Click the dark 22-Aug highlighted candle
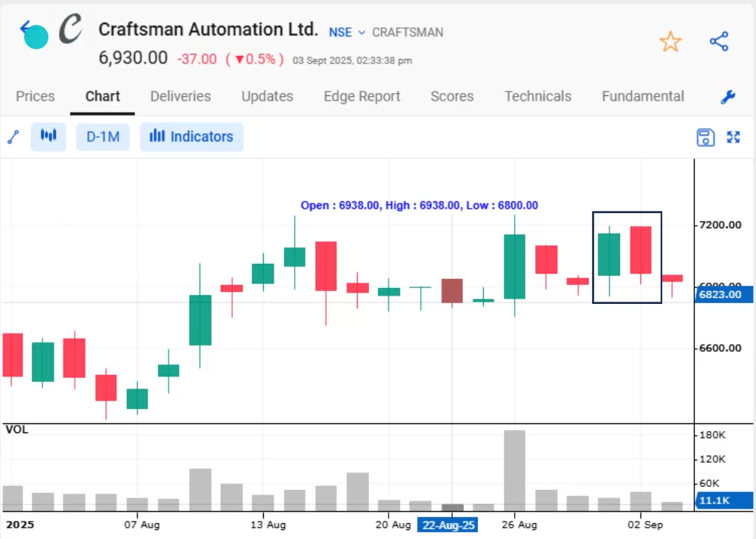The image size is (756, 539). point(452,291)
